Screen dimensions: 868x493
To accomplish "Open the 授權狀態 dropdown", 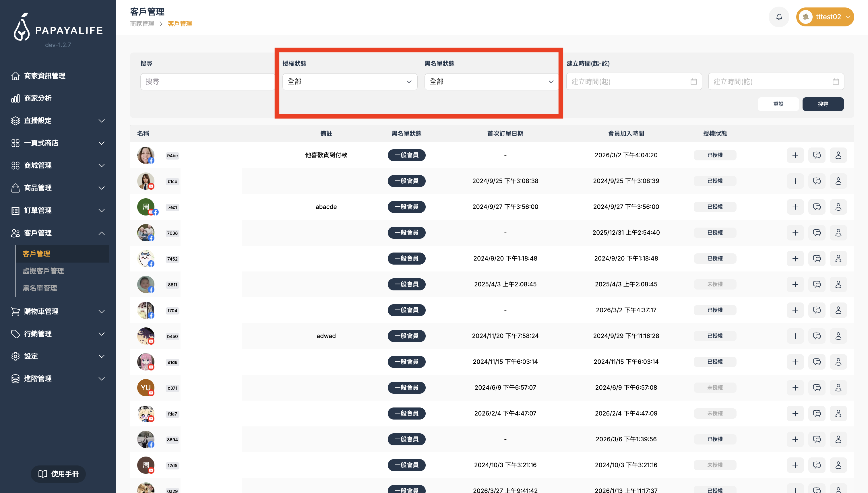I will 350,81.
